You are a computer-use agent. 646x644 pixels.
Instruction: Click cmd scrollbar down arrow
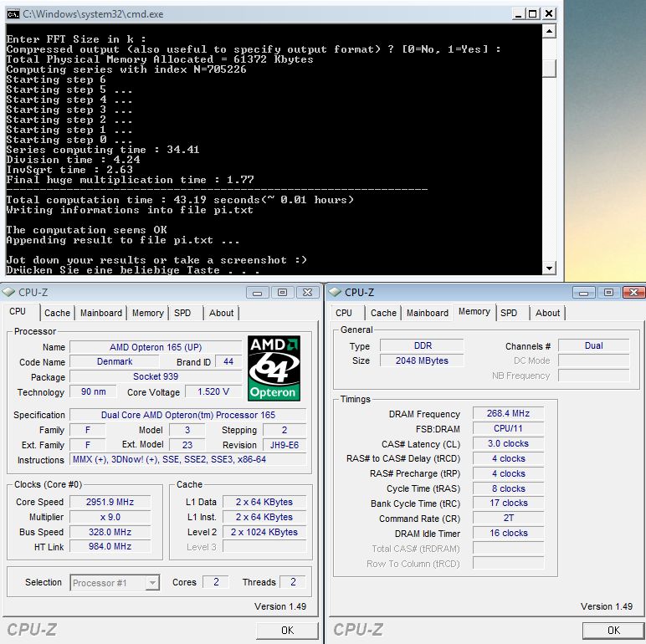(x=549, y=268)
